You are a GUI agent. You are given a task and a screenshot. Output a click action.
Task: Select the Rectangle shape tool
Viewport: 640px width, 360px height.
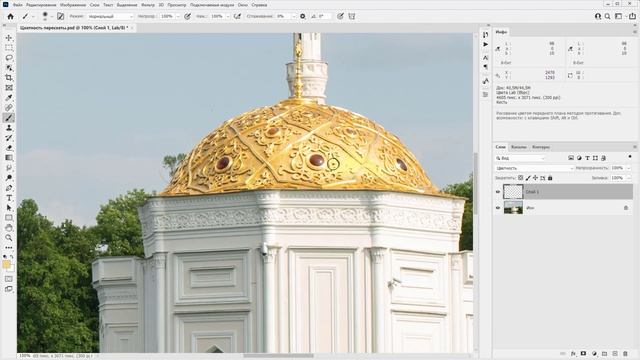[9, 218]
